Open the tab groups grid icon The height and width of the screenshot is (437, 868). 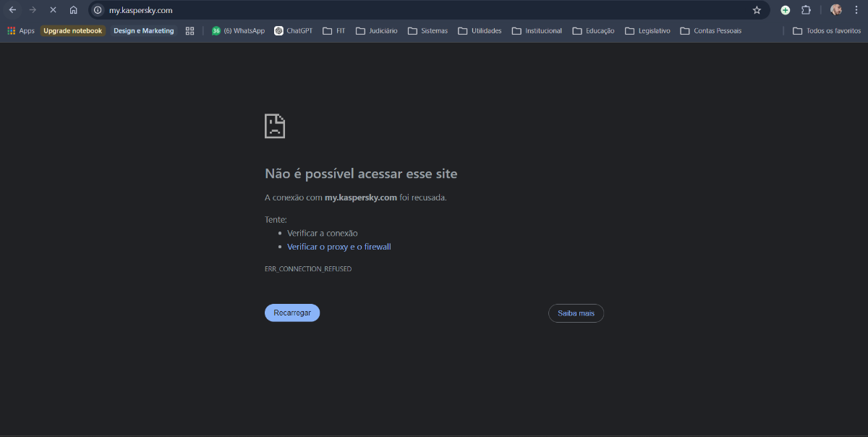point(190,31)
